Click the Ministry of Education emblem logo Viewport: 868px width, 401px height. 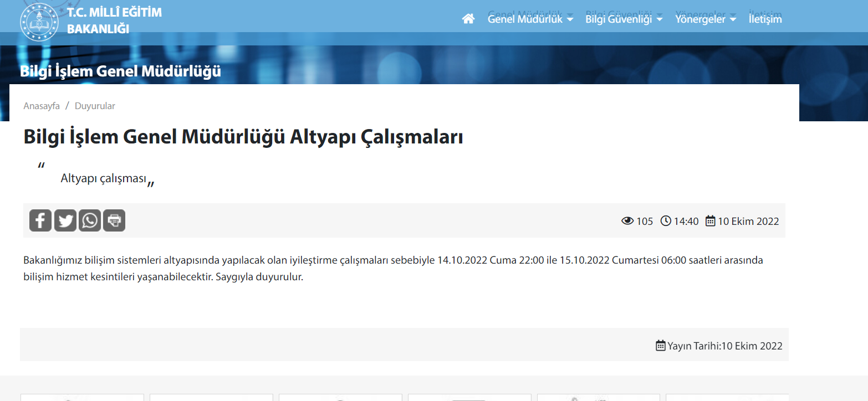coord(39,22)
